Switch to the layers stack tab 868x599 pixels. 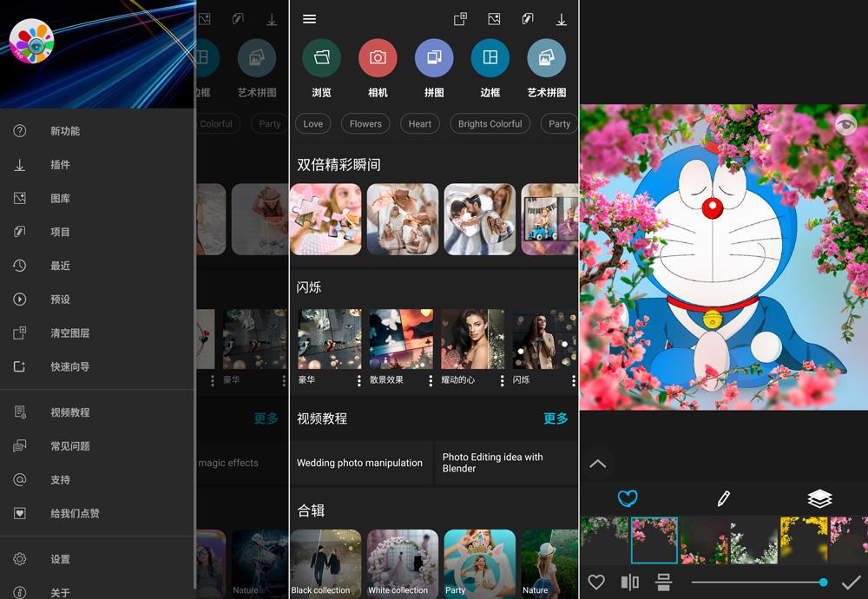point(819,498)
